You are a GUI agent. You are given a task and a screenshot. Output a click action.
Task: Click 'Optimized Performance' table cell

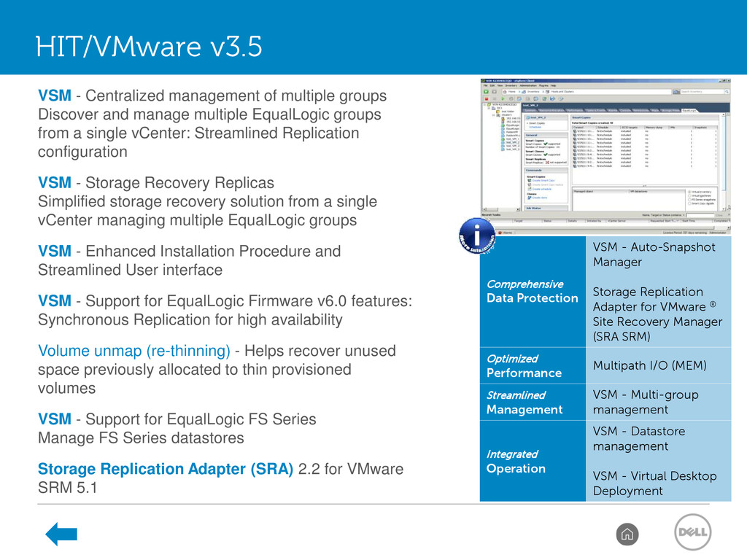(533, 366)
